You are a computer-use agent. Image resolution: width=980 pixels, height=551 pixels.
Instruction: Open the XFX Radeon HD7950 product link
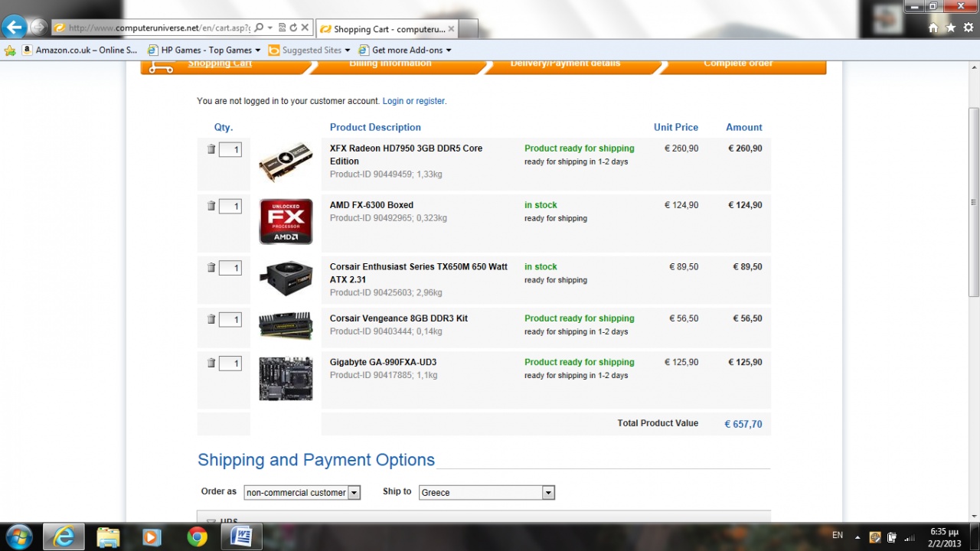pos(406,155)
